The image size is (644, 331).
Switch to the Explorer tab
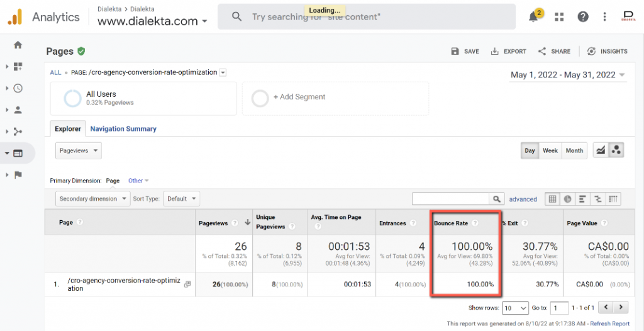pyautogui.click(x=68, y=129)
